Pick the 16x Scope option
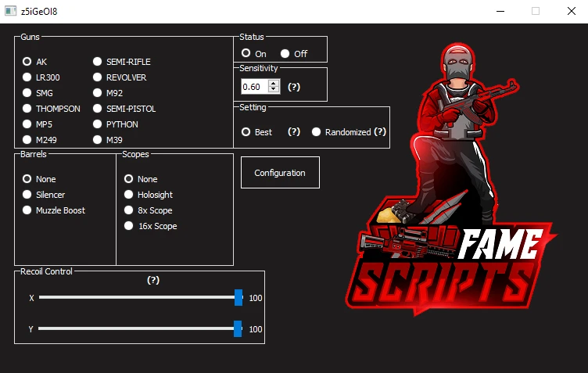 pyautogui.click(x=150, y=226)
